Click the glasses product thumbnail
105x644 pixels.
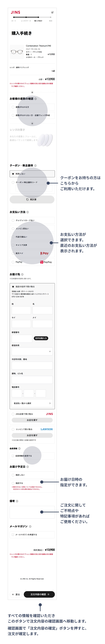[17, 52]
